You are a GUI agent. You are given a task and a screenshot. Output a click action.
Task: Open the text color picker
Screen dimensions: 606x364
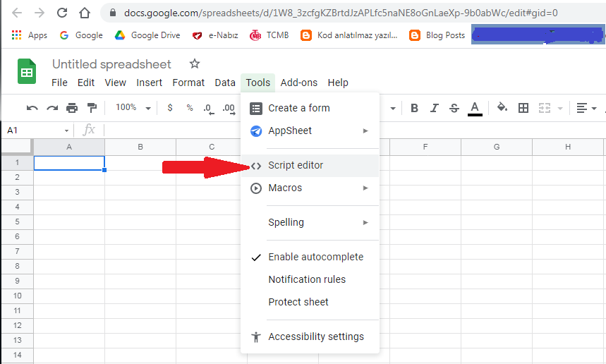475,108
